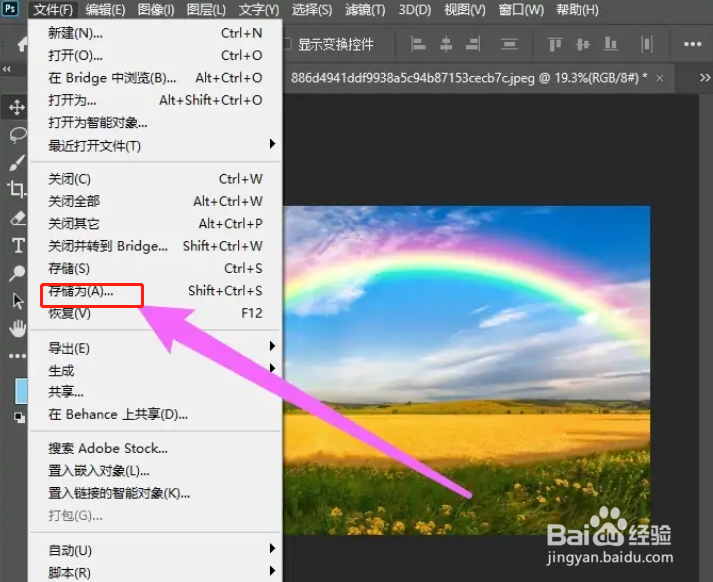Viewport: 713px width, 582px height.
Task: Choose 共享... menu entry
Action: (156, 391)
